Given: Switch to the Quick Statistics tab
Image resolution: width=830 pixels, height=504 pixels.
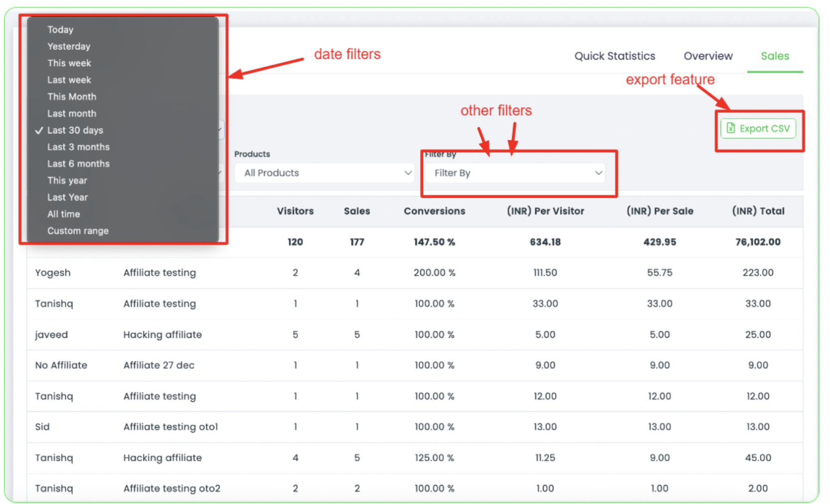Looking at the screenshot, I should pos(614,56).
